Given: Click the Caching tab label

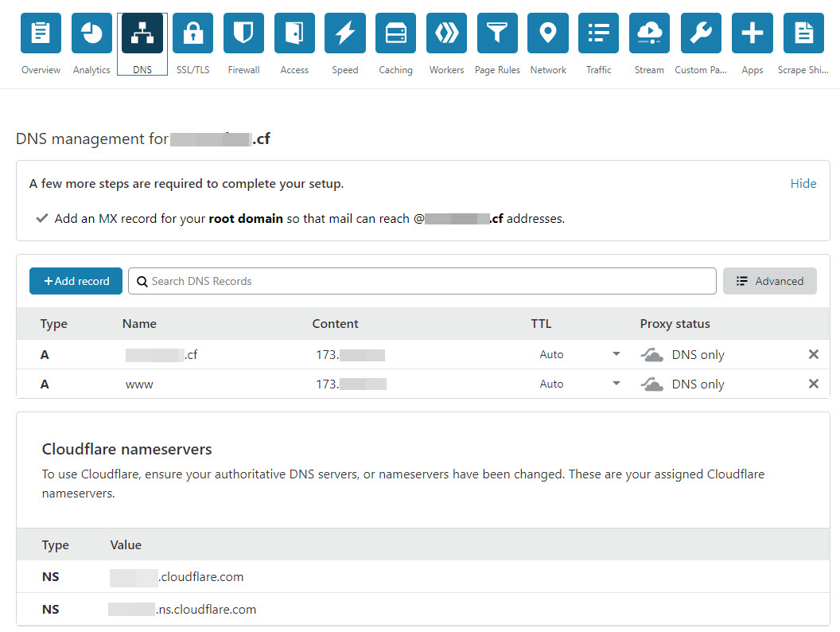Looking at the screenshot, I should (395, 70).
